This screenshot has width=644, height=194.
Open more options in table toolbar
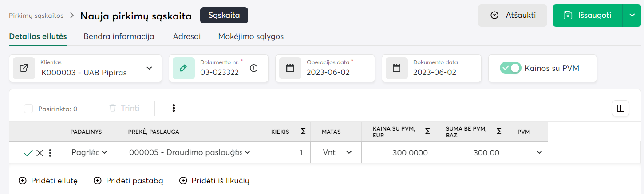click(x=174, y=108)
